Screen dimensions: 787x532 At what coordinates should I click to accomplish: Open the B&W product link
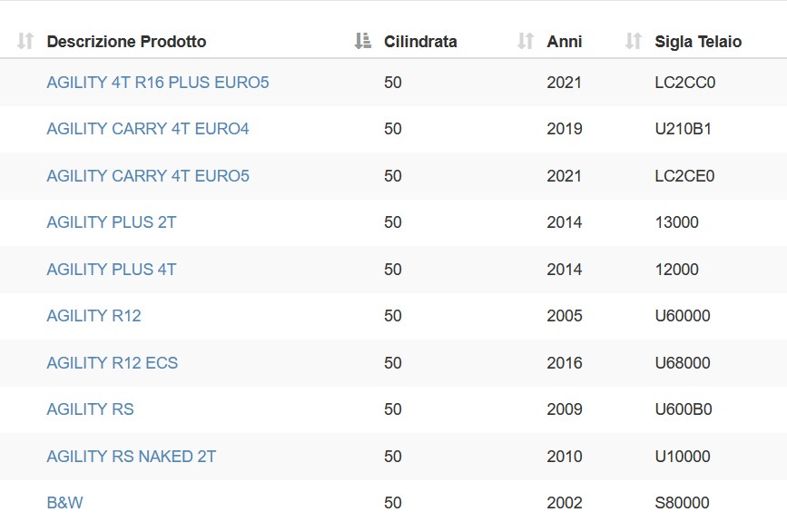pos(64,502)
